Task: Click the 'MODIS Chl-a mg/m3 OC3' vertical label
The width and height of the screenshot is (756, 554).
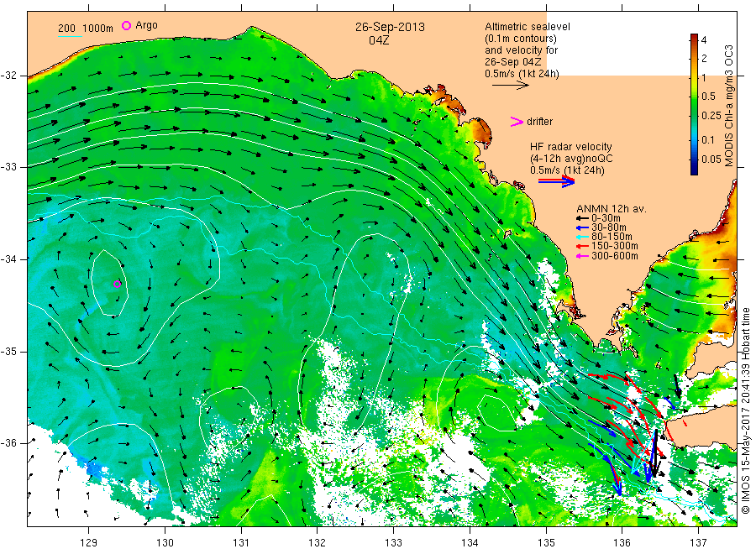Action: (x=728, y=106)
